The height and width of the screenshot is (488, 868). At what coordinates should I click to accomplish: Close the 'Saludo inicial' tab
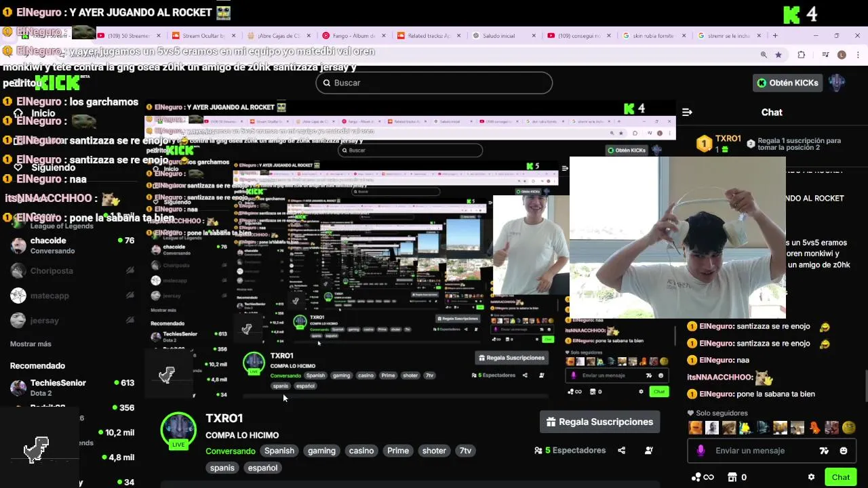pyautogui.click(x=534, y=36)
